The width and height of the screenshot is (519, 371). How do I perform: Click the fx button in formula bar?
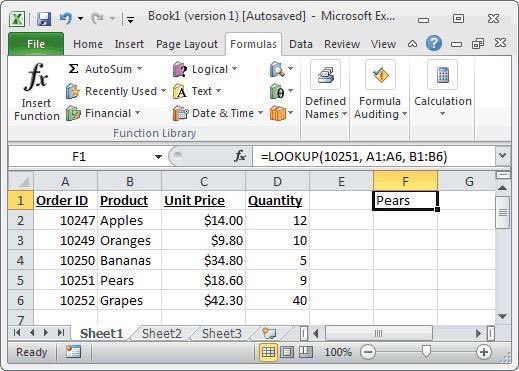coord(240,156)
